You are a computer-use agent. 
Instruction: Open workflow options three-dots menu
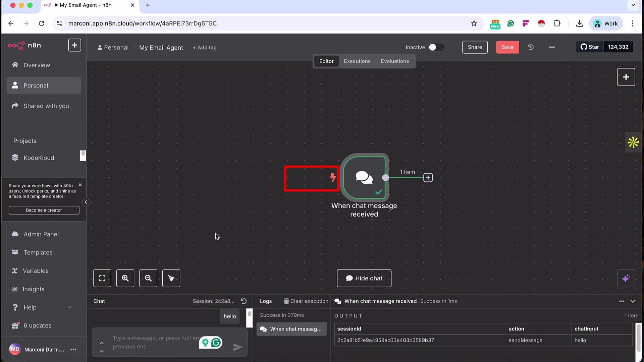click(552, 47)
